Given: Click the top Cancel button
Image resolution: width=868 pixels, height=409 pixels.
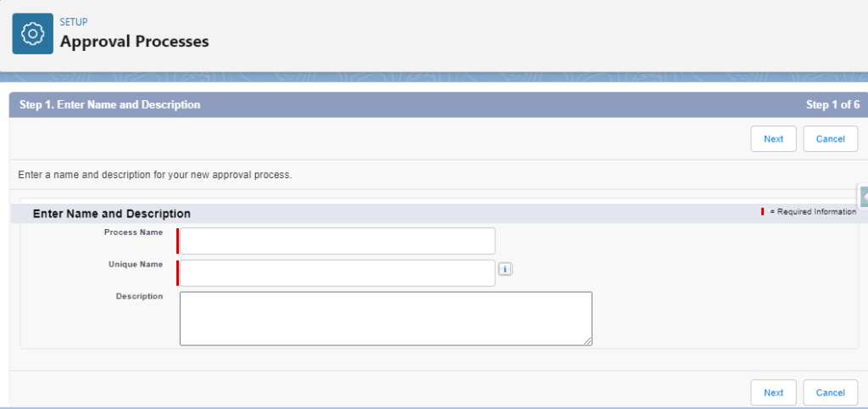Looking at the screenshot, I should (x=830, y=139).
